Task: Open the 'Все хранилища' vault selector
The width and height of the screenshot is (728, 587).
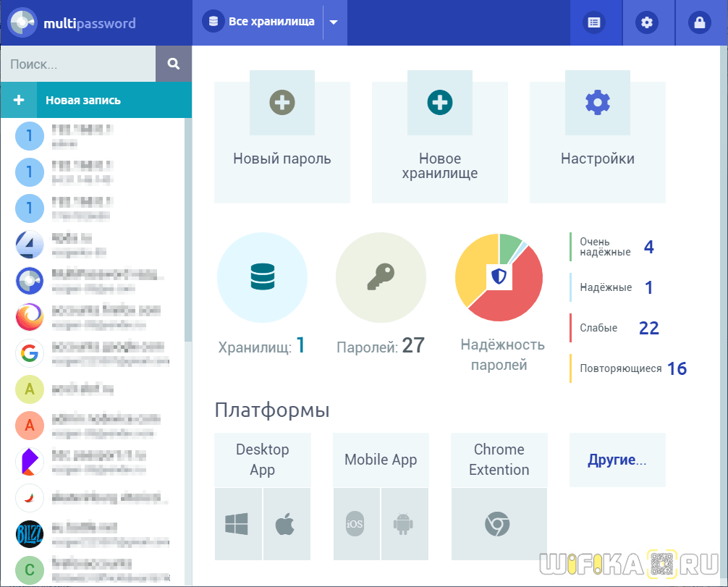Action: point(262,22)
